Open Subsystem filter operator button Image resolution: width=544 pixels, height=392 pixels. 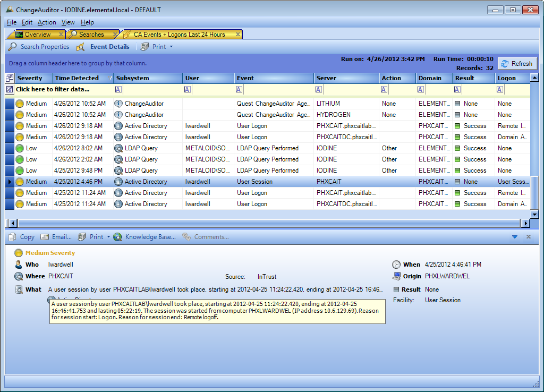click(118, 89)
